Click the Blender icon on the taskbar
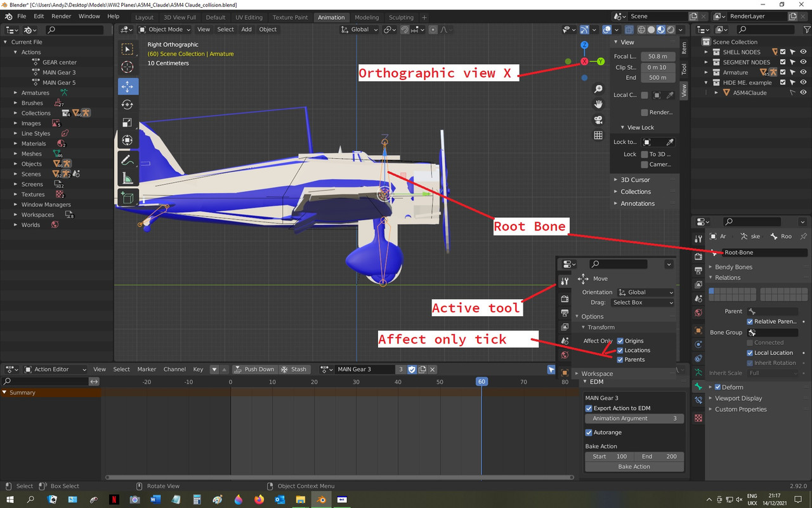The height and width of the screenshot is (508, 812). (321, 500)
